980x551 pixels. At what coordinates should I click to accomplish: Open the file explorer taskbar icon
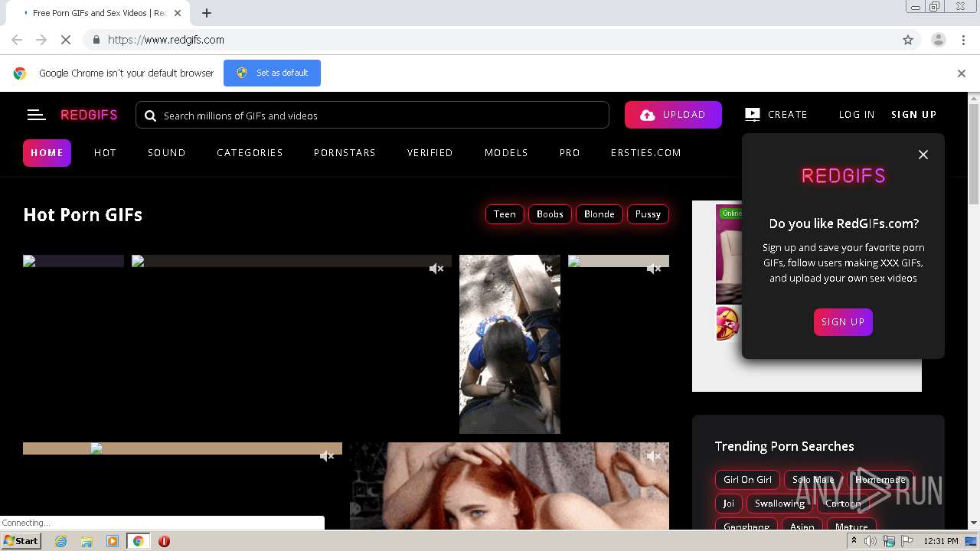[x=87, y=541]
